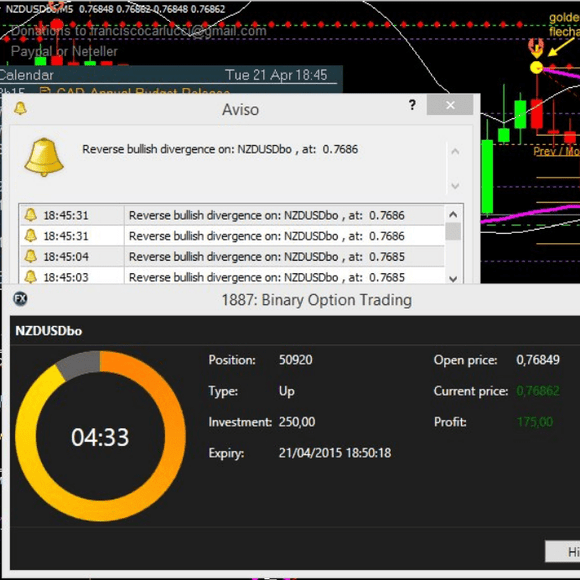Click the 1887: Binary Option Trading title
The height and width of the screenshot is (580, 580).
[x=317, y=300]
